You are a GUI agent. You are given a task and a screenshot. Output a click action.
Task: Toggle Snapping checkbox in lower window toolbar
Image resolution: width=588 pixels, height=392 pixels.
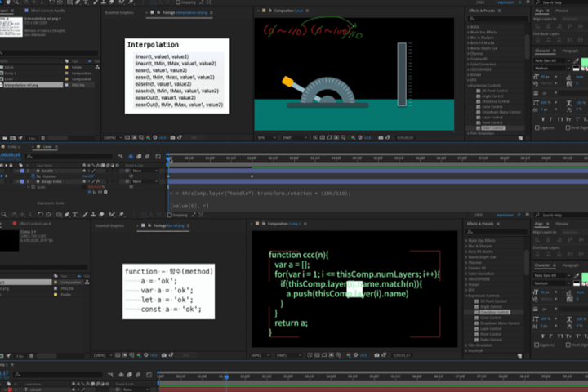click(170, 215)
